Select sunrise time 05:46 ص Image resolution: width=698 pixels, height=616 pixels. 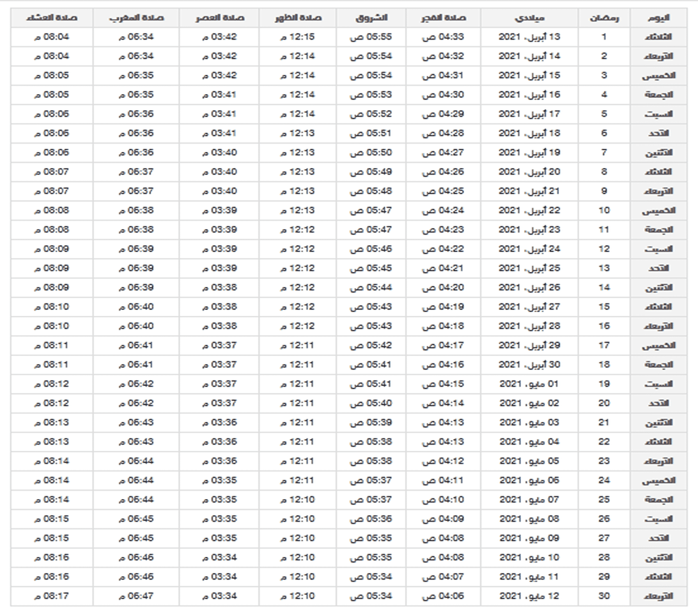371,249
